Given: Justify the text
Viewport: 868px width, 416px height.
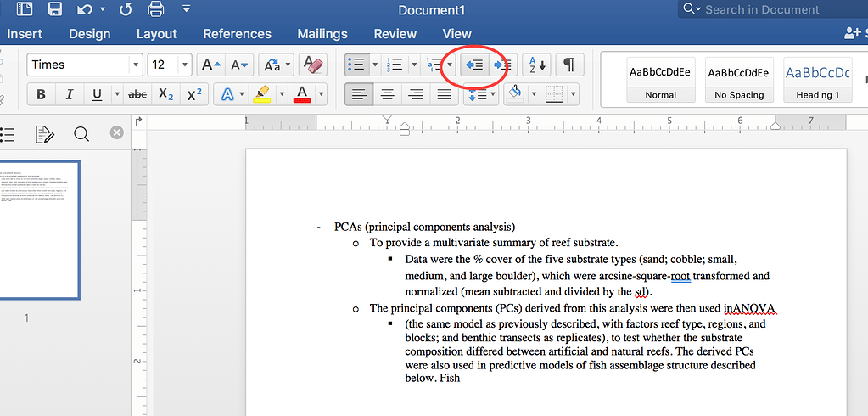Looking at the screenshot, I should [x=444, y=95].
